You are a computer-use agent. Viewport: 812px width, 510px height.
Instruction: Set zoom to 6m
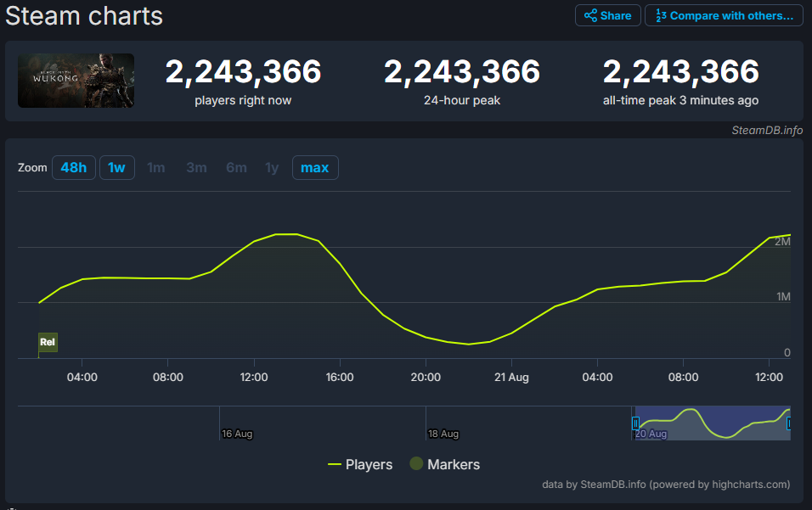click(x=236, y=167)
